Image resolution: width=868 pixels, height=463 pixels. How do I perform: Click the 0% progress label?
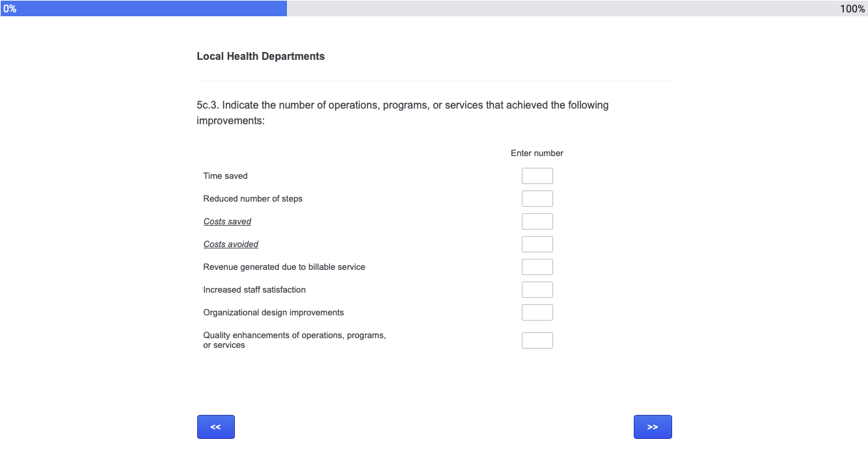pos(9,8)
